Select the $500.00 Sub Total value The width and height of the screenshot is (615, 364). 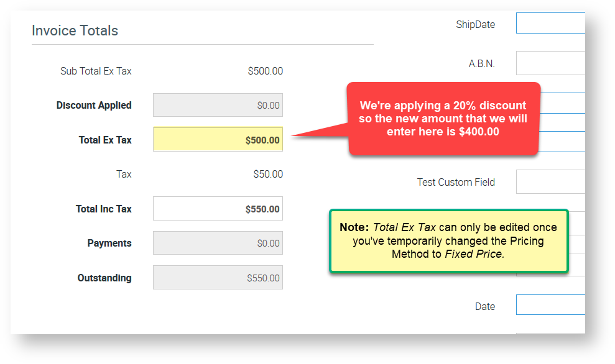click(x=265, y=71)
